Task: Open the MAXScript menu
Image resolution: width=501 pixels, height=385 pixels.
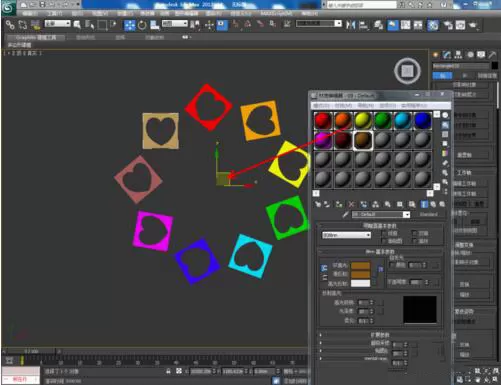Action: tap(276, 14)
